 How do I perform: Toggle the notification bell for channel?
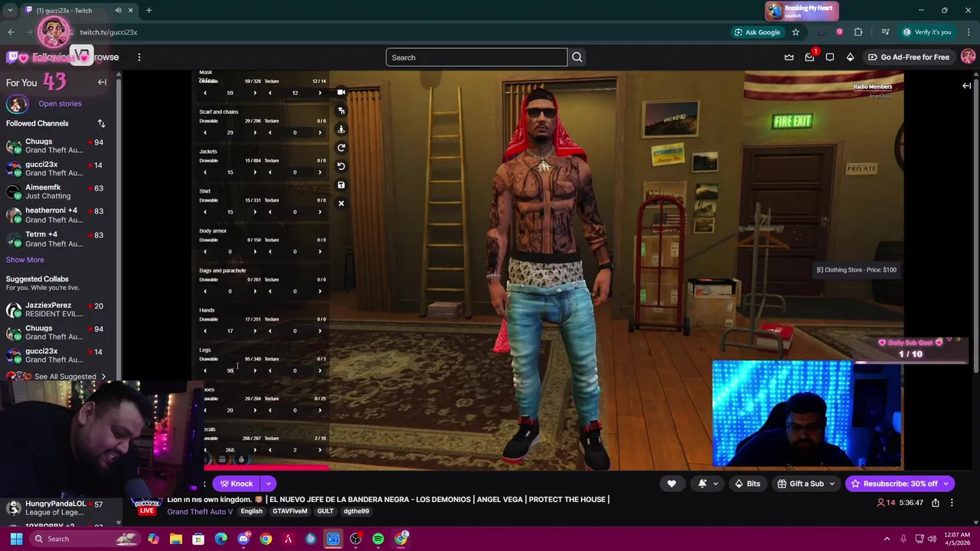[702, 484]
